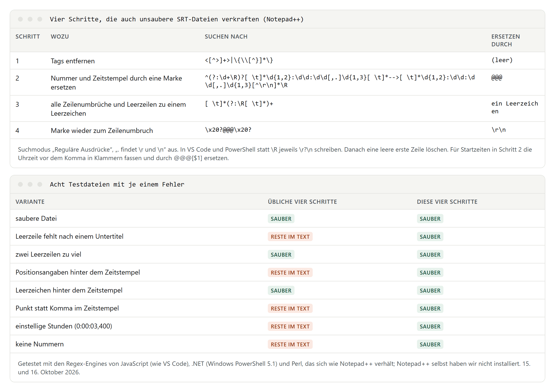Click 'Punkt statt Komma im Zeitstempel'
555x392 pixels.
pyautogui.click(x=67, y=308)
